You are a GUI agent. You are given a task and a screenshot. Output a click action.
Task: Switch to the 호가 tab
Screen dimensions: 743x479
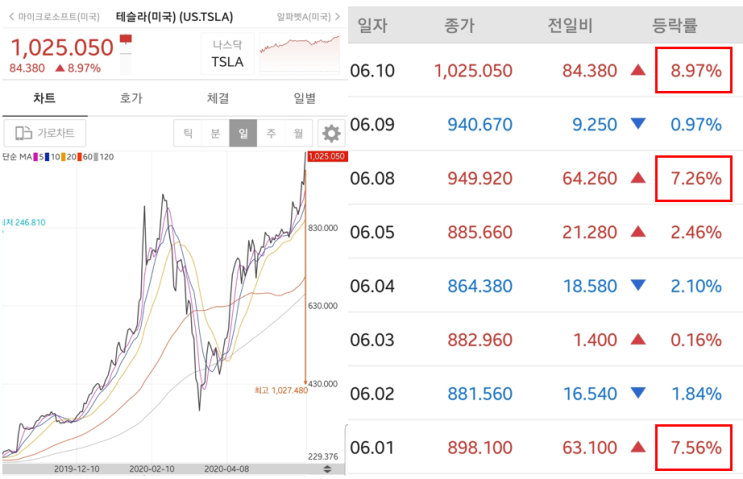tap(131, 98)
